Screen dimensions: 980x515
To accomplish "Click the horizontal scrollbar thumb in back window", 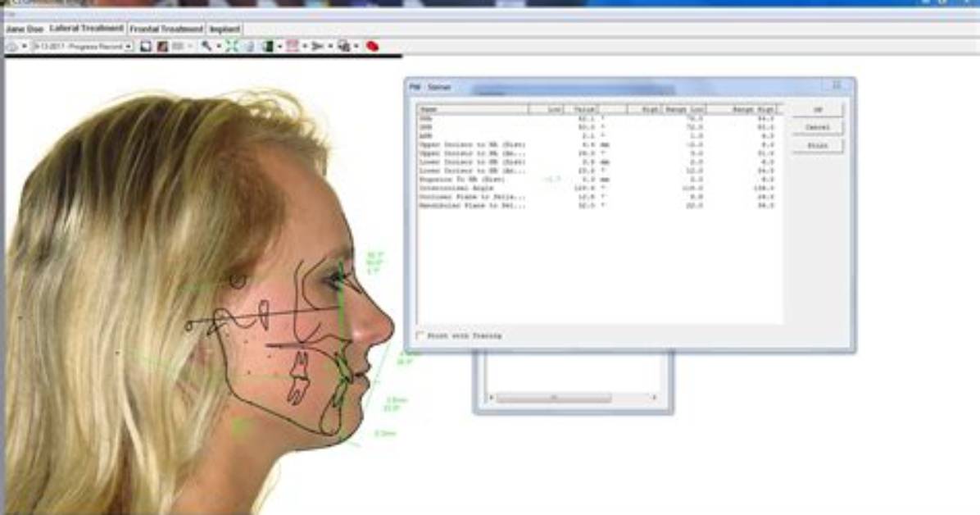I will click(x=554, y=398).
